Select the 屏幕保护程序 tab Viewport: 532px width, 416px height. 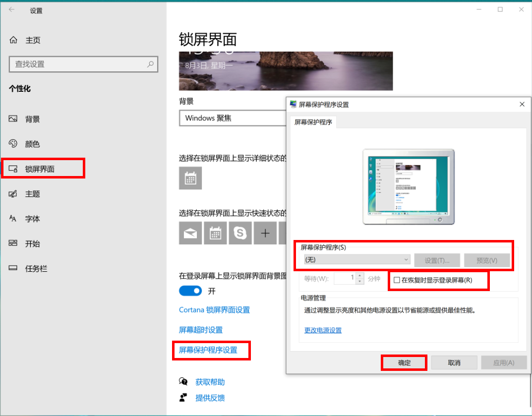tap(313, 122)
